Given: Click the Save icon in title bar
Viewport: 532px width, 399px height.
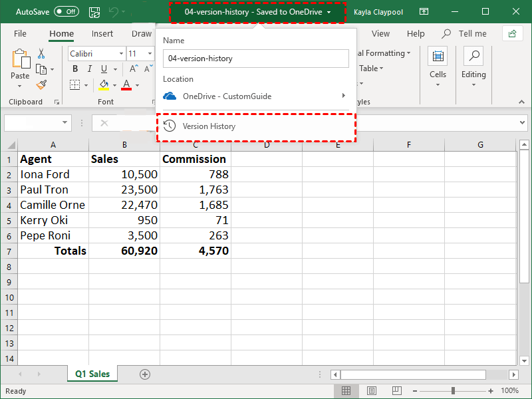Looking at the screenshot, I should (x=94, y=12).
